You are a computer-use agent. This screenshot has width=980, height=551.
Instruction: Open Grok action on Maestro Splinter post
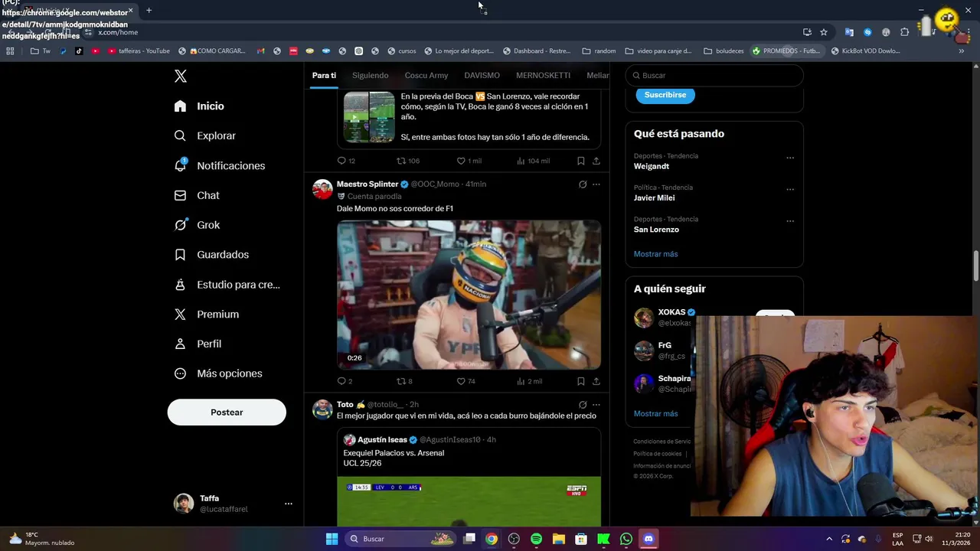(x=583, y=184)
